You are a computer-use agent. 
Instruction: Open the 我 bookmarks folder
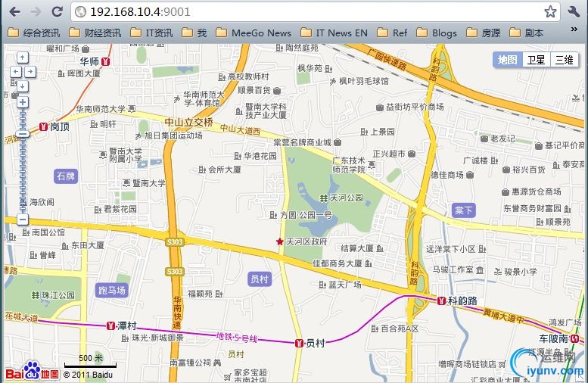tap(194, 33)
